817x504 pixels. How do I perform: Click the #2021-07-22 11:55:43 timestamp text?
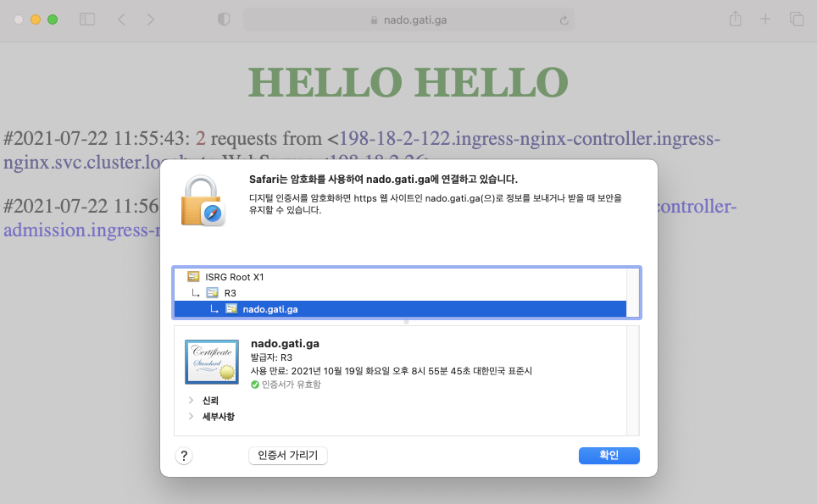(97, 139)
